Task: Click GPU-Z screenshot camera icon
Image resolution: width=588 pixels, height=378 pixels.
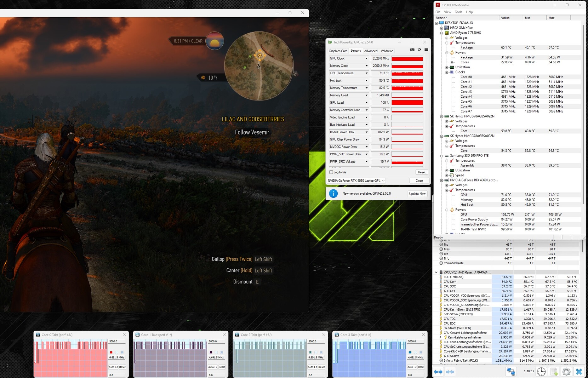Action: pos(412,49)
